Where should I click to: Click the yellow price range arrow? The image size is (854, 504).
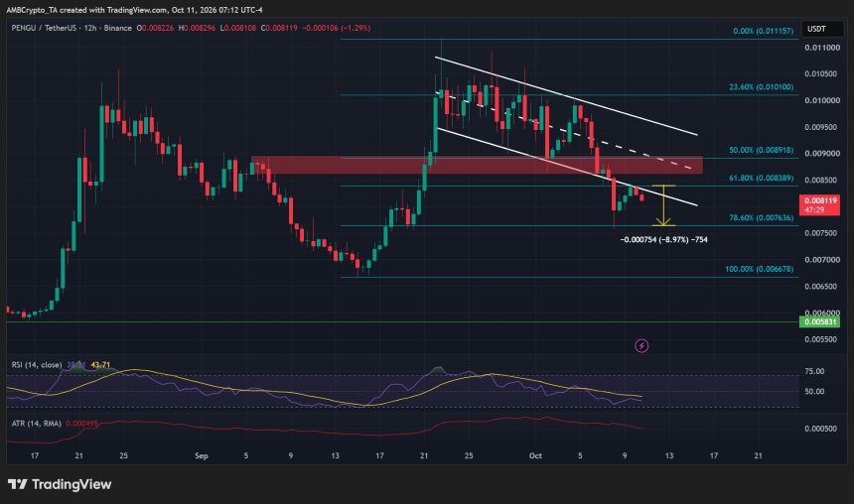(x=663, y=205)
